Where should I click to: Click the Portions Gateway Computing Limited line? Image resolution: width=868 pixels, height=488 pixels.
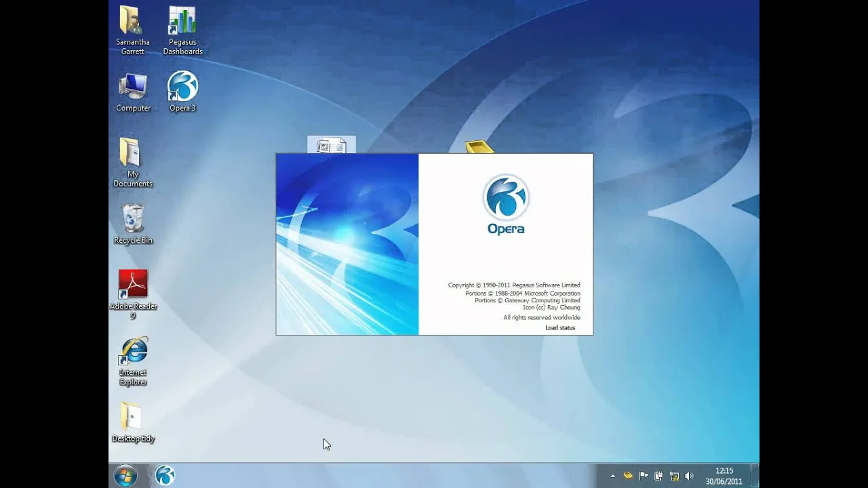[x=528, y=300]
